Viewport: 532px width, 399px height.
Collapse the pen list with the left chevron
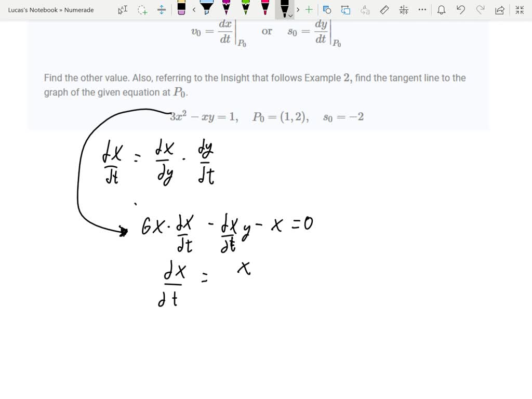(x=193, y=9)
